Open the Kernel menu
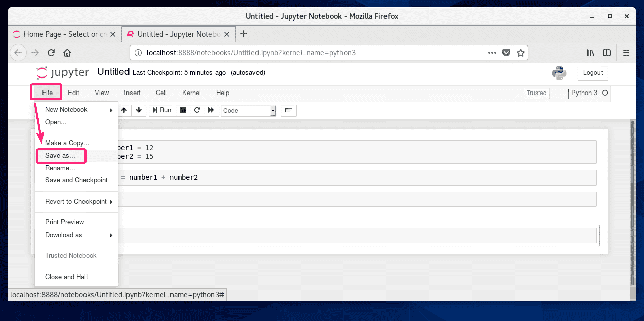 (191, 93)
